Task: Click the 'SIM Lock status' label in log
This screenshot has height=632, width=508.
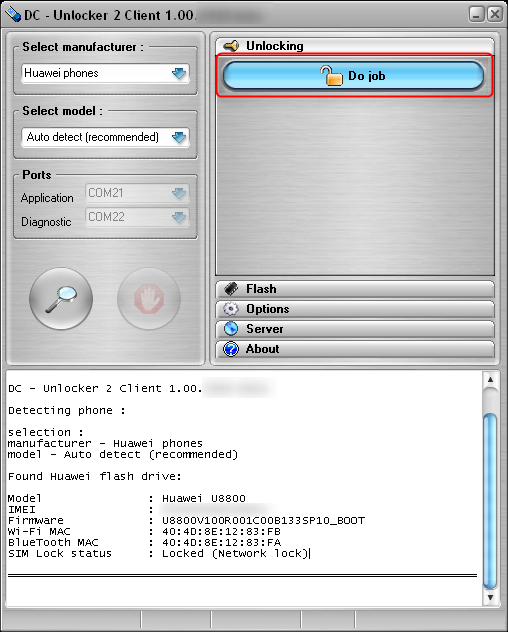Action: 60,553
